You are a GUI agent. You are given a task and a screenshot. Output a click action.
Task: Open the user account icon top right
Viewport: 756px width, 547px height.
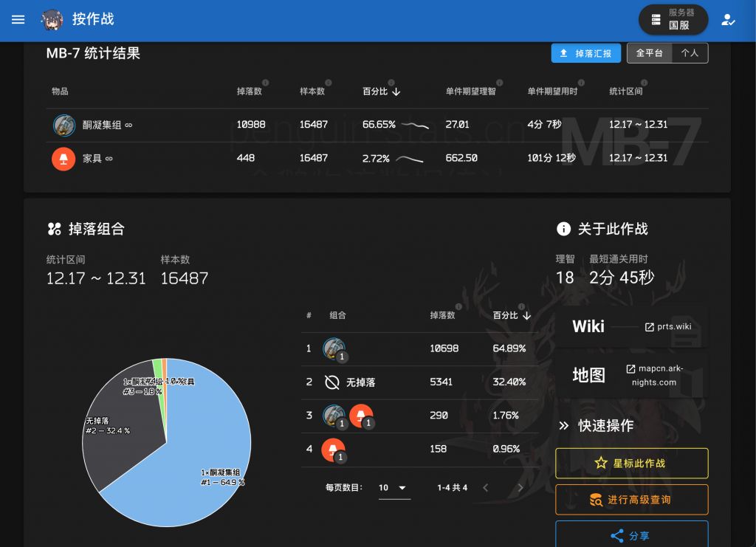[728, 20]
